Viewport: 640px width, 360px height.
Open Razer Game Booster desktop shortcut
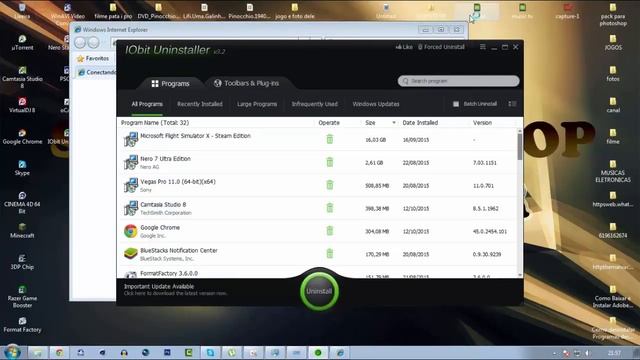[22, 296]
